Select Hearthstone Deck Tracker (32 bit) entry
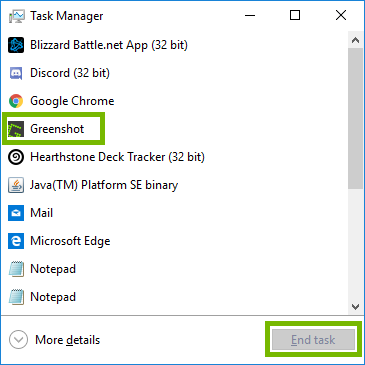This screenshot has width=365, height=365. [174, 157]
